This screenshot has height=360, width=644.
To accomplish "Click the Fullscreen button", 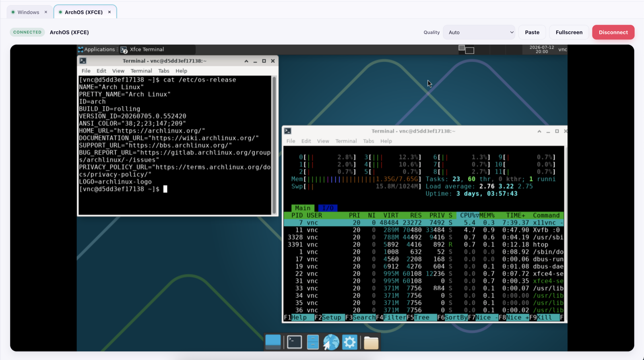I will [569, 32].
